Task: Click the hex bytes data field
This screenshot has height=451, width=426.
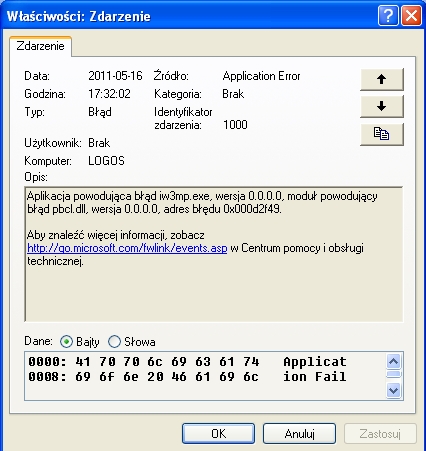Action: [205, 376]
